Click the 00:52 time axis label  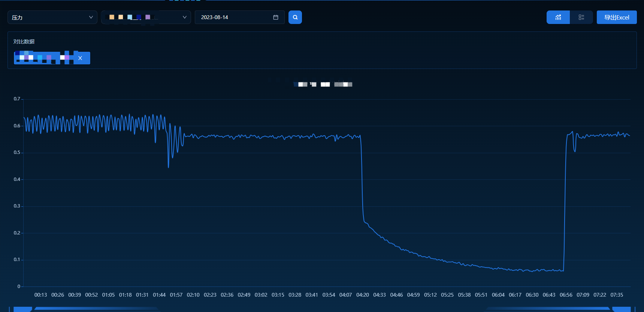[x=91, y=295]
